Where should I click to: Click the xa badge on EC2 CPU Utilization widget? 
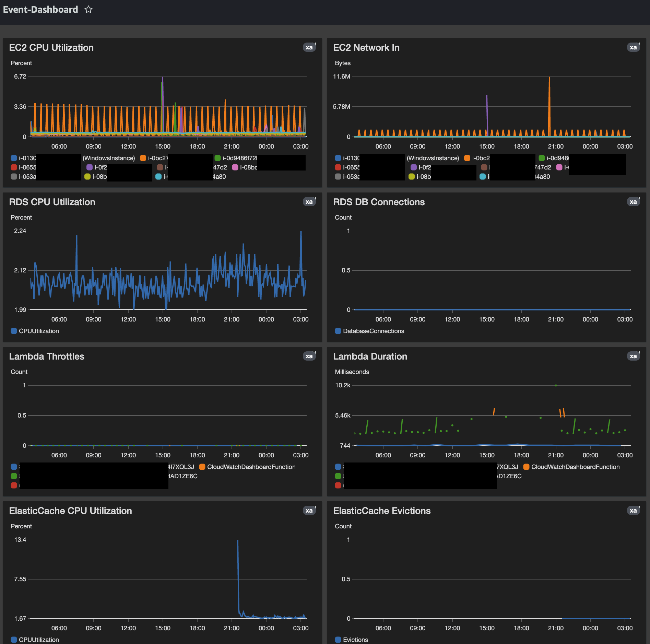pyautogui.click(x=309, y=47)
